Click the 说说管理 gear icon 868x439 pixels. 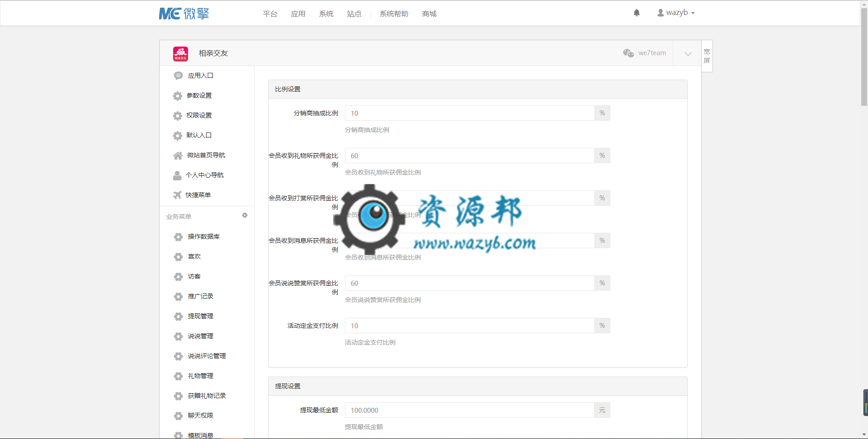(178, 336)
